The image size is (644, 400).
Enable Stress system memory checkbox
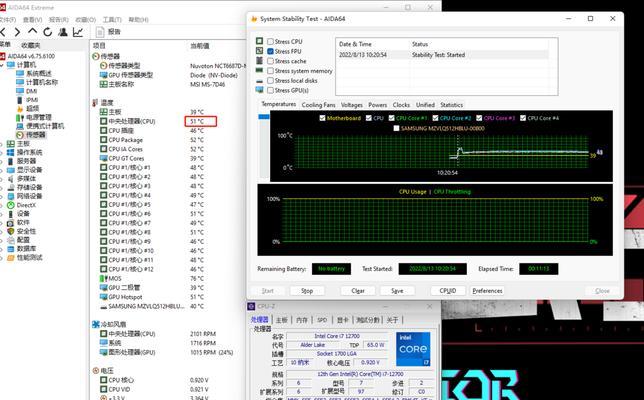[270, 71]
